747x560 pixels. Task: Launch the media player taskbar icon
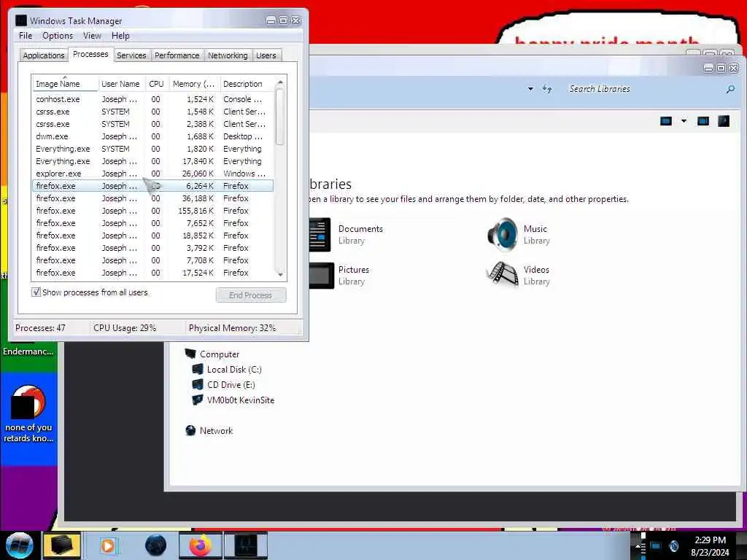coord(108,545)
